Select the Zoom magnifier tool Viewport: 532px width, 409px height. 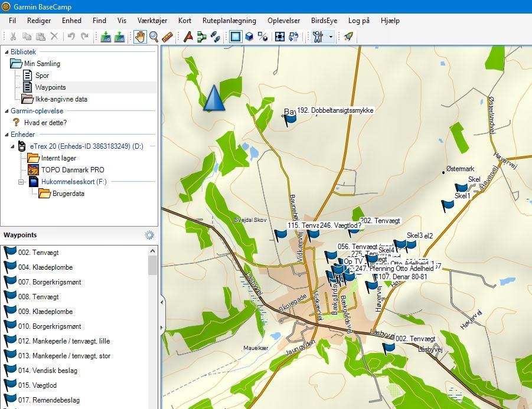pos(154,37)
